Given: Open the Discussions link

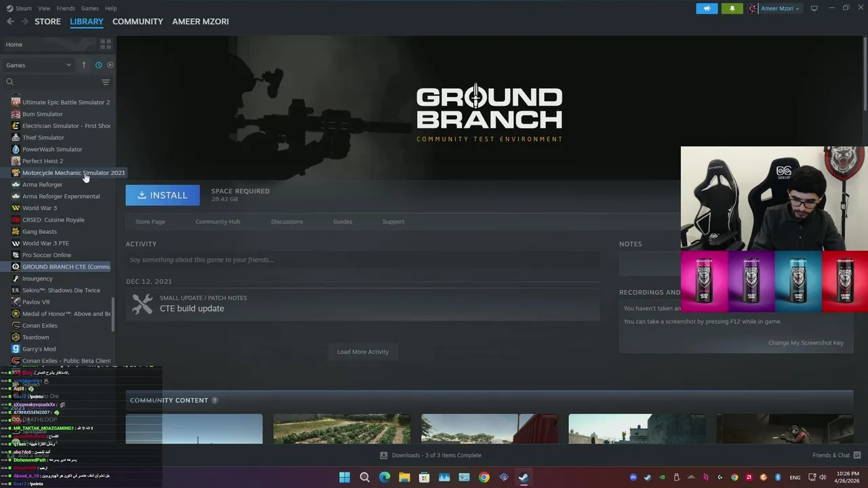Looking at the screenshot, I should tap(287, 222).
